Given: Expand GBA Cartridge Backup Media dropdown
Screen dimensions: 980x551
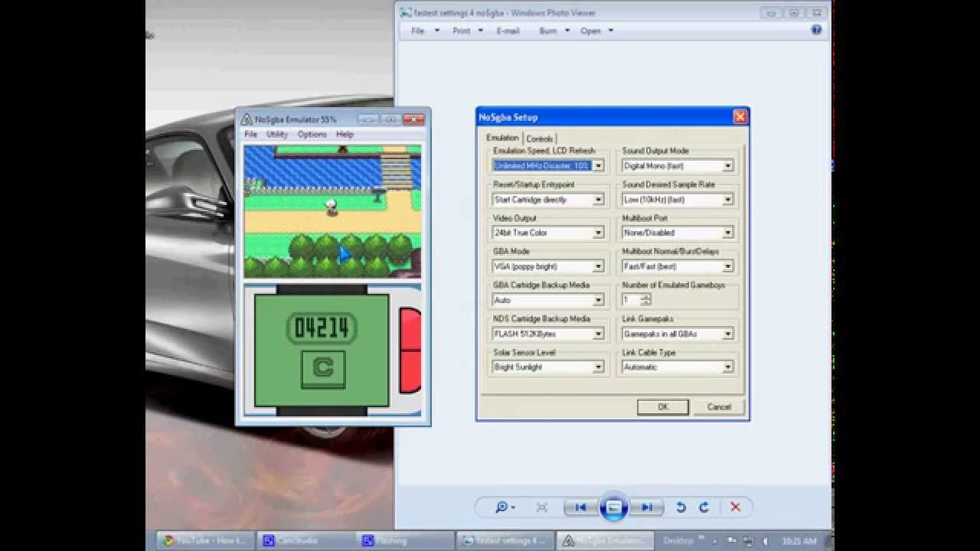Looking at the screenshot, I should (x=598, y=300).
